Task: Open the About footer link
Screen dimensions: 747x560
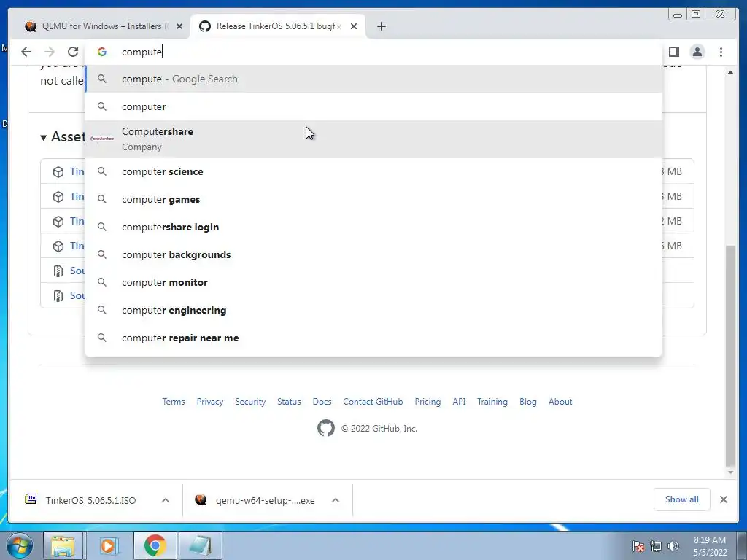Action: click(x=560, y=402)
